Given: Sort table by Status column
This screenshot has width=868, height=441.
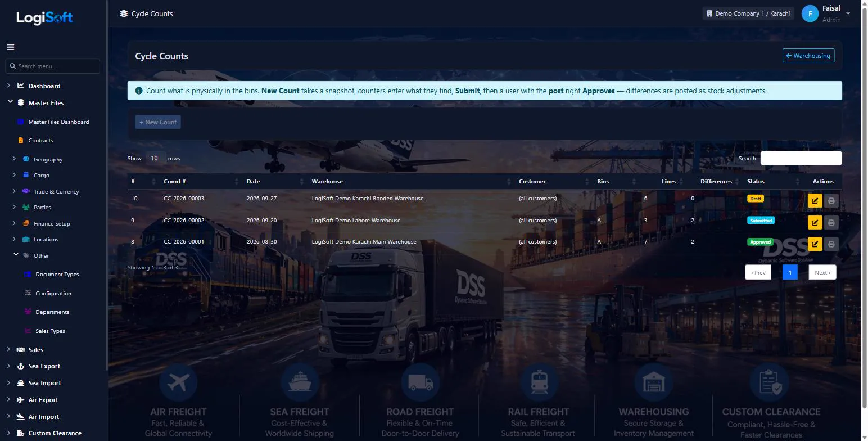Looking at the screenshot, I should [x=773, y=181].
